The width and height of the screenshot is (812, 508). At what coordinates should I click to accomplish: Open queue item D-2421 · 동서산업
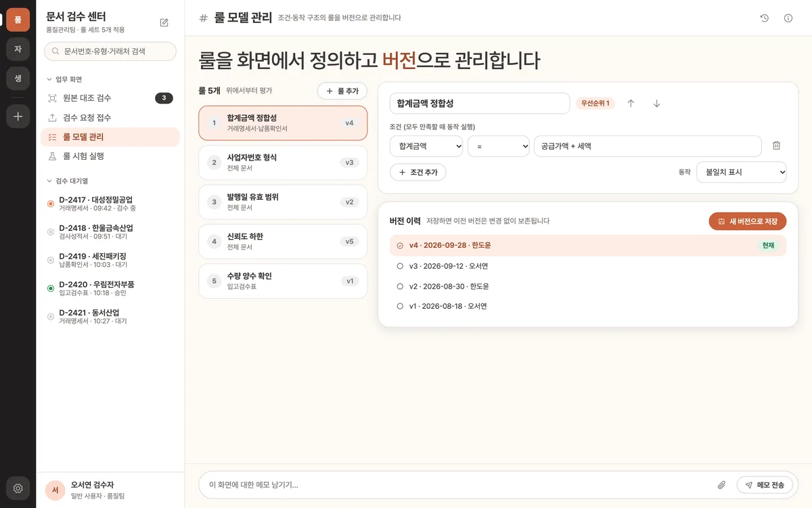[110, 317]
